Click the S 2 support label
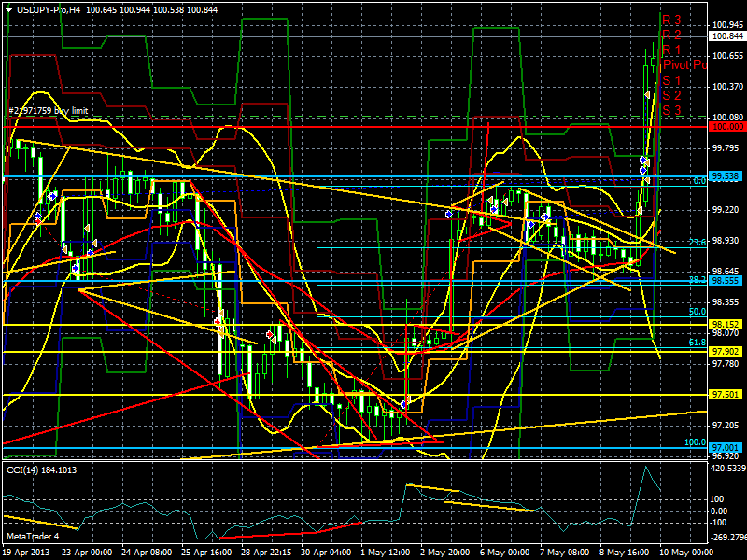 pyautogui.click(x=671, y=95)
